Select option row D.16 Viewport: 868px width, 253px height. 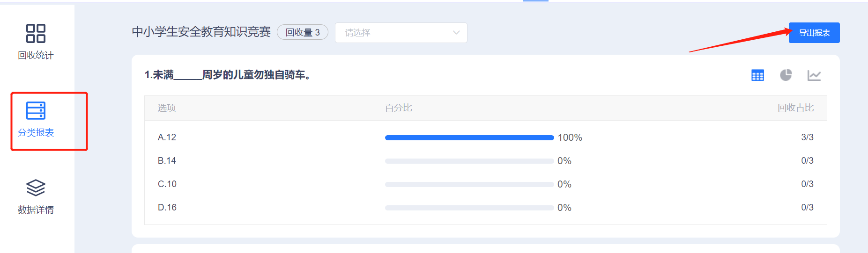486,208
